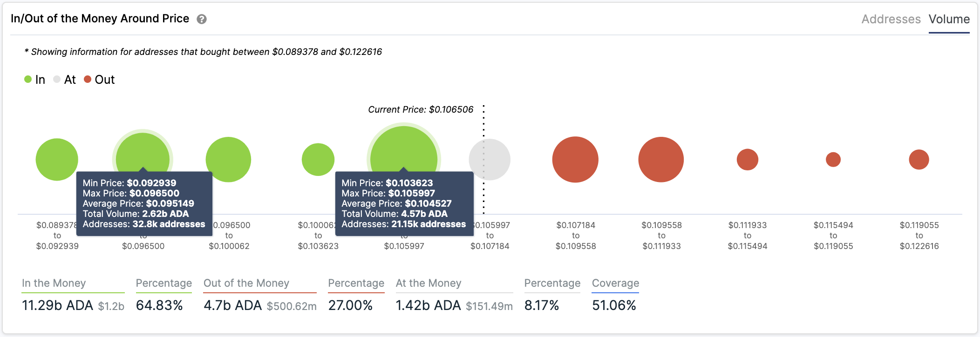Screen dimensions: 980x337
Task: Click the gray at-the-money bubble
Action: 490,159
